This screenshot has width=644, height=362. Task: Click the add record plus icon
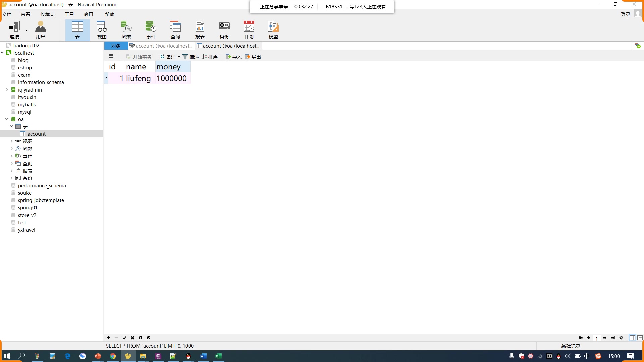(x=108, y=338)
